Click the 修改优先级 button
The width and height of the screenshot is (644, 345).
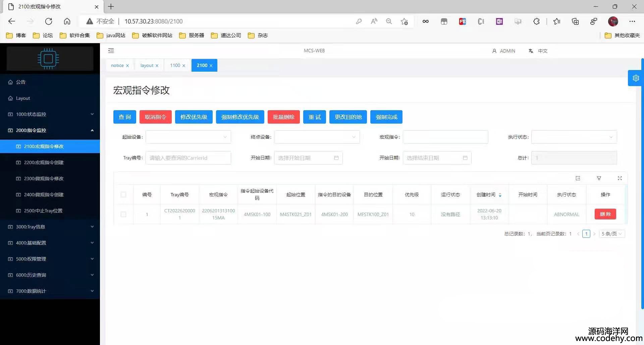(194, 117)
